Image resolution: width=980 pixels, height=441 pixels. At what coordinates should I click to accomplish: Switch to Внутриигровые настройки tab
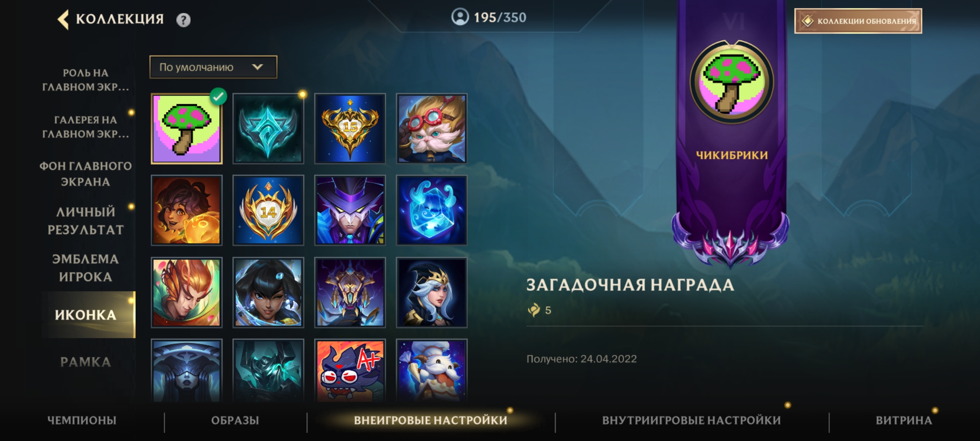click(x=691, y=420)
